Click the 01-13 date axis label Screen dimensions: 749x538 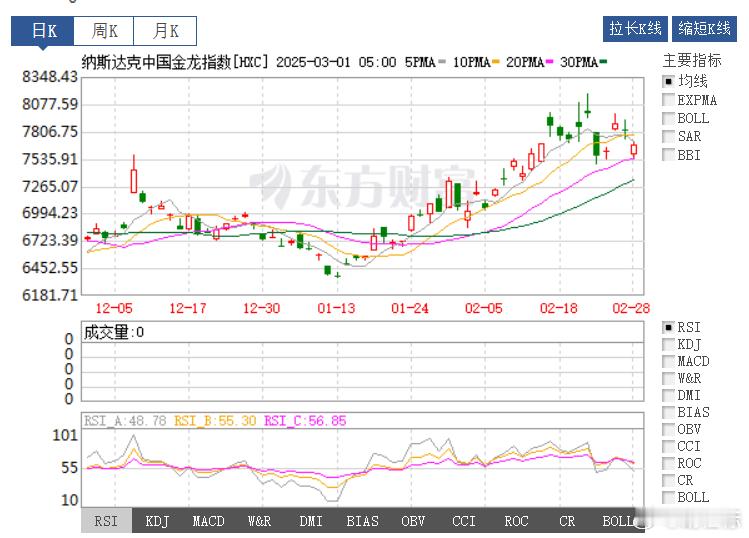pos(336,308)
